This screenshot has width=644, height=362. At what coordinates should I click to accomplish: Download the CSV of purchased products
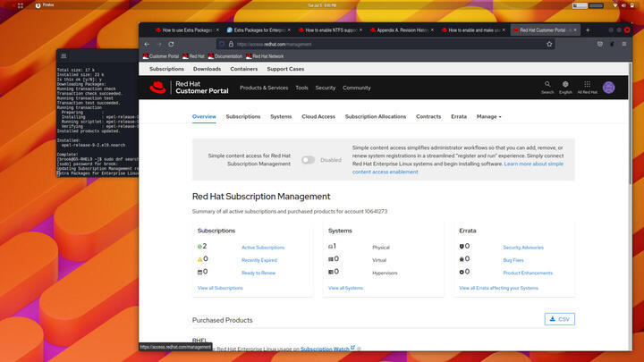click(x=560, y=319)
